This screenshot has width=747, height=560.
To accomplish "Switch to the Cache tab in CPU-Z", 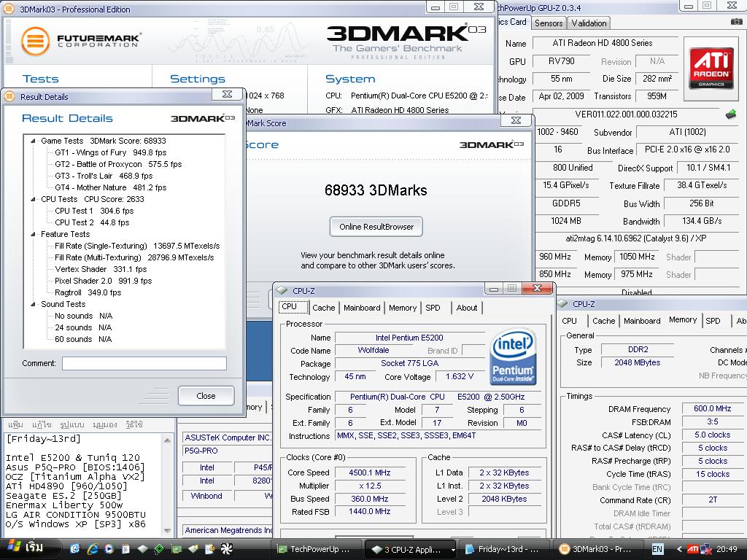I will tap(323, 308).
